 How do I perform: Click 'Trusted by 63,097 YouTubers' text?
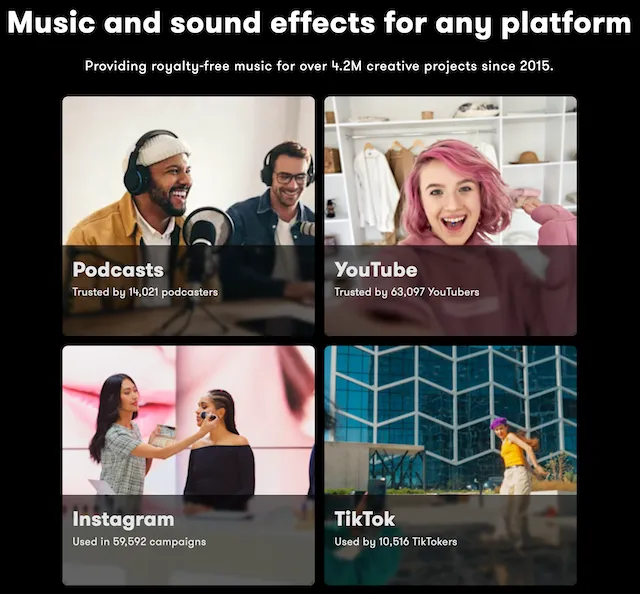(x=407, y=292)
